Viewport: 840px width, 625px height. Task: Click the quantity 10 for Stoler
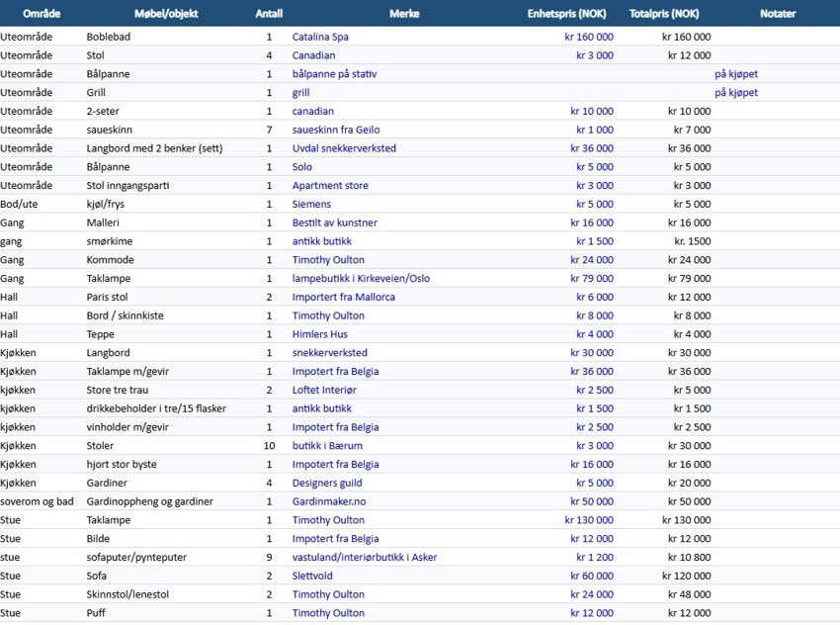(x=267, y=446)
